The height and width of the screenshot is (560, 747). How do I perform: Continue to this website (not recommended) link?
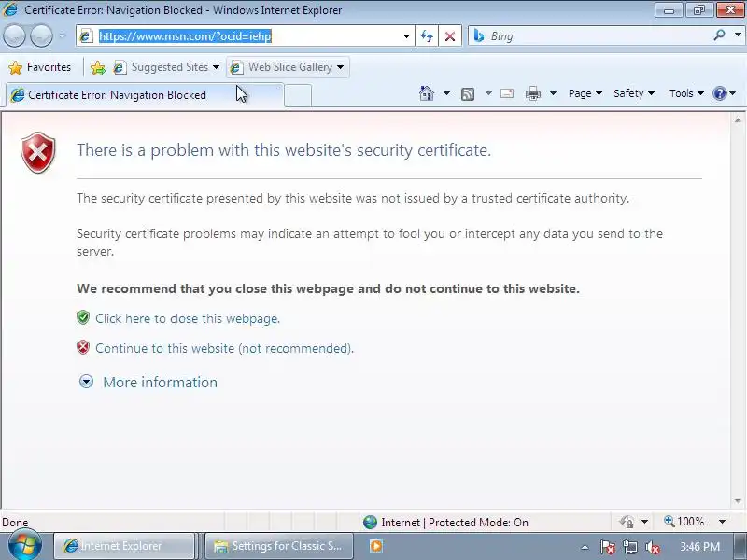coord(224,348)
